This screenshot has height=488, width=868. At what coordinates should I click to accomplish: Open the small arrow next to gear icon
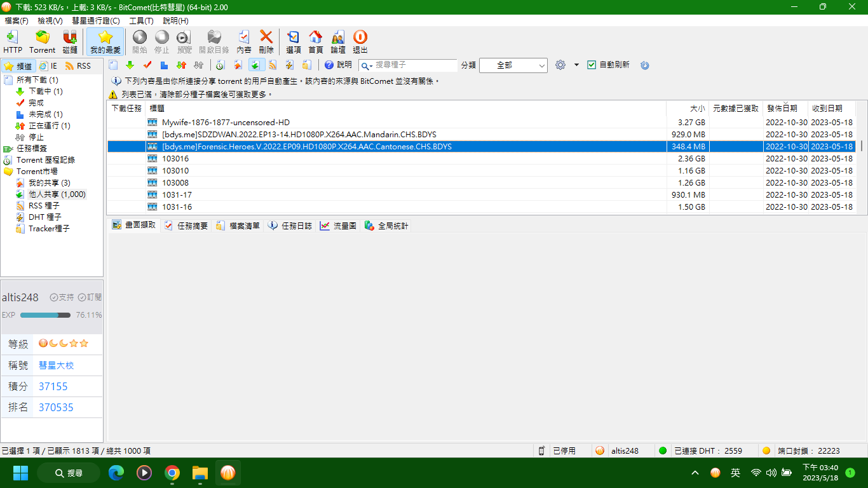pyautogui.click(x=576, y=65)
